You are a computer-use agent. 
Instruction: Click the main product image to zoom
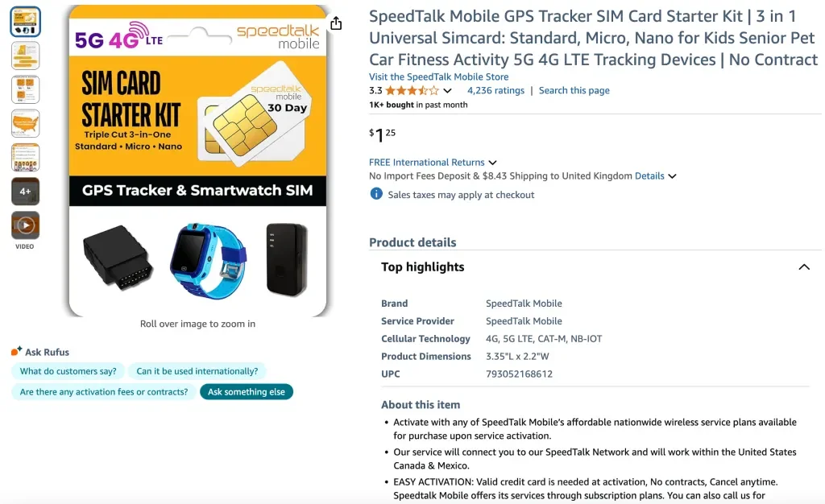[x=197, y=159]
